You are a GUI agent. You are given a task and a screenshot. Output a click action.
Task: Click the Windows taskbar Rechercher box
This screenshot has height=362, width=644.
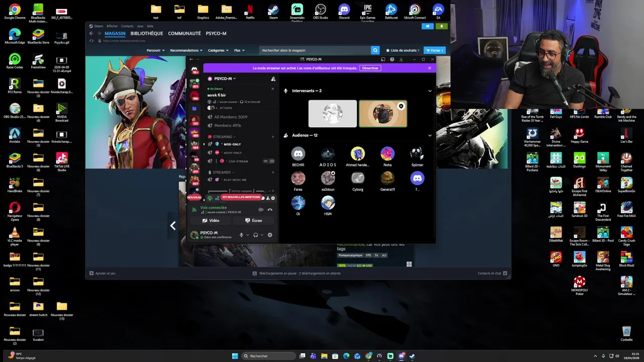pyautogui.click(x=268, y=356)
